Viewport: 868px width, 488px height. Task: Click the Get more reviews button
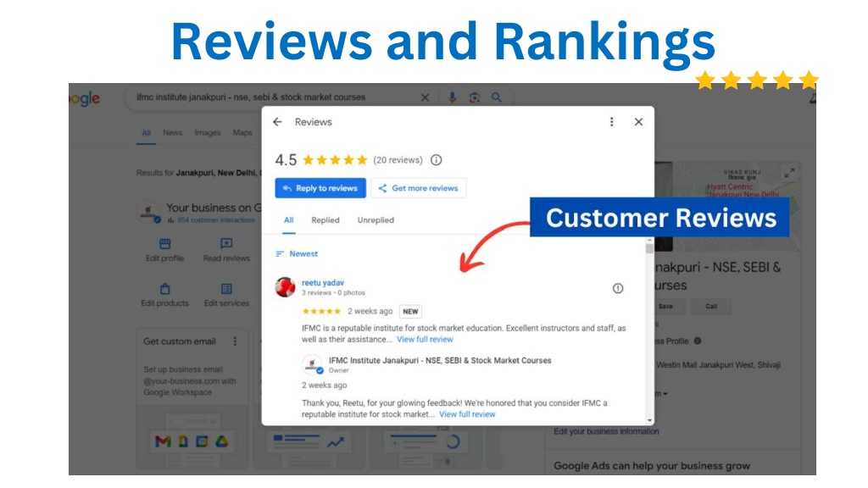coord(419,188)
